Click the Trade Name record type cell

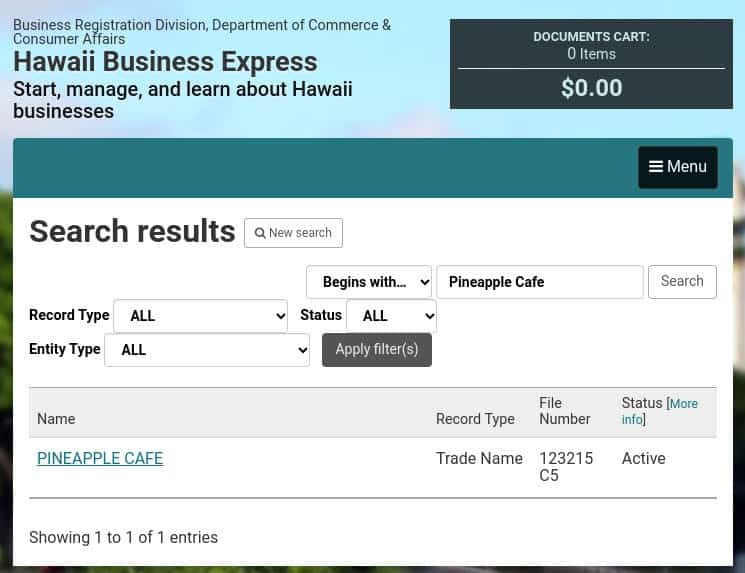click(x=479, y=458)
